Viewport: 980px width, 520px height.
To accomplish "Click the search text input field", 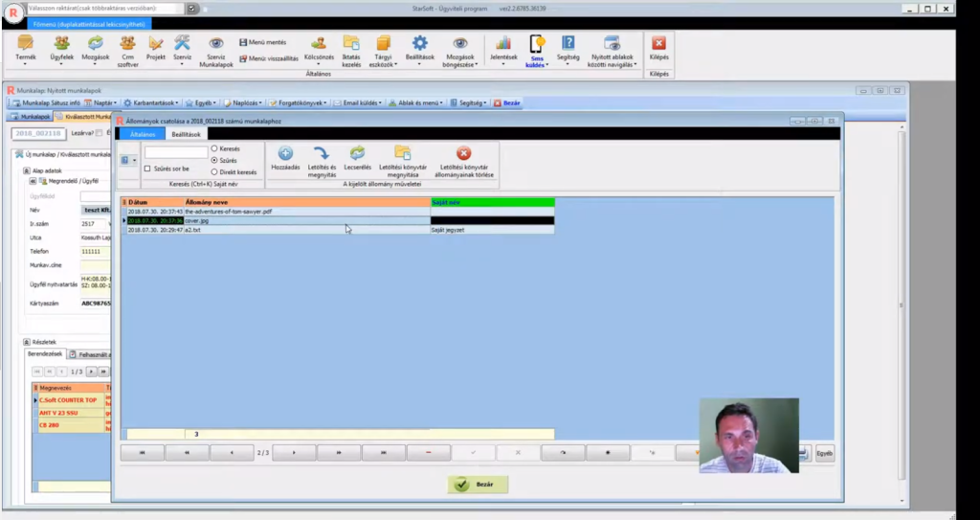I will click(x=175, y=152).
